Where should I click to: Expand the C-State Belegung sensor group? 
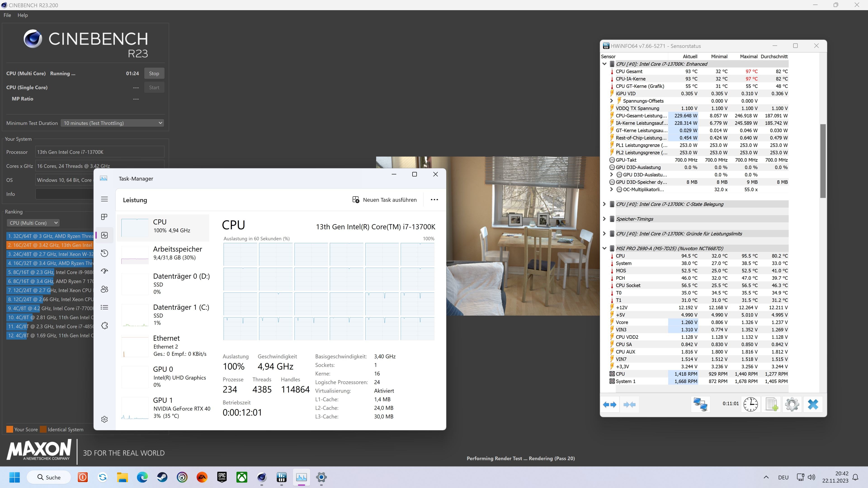(604, 204)
